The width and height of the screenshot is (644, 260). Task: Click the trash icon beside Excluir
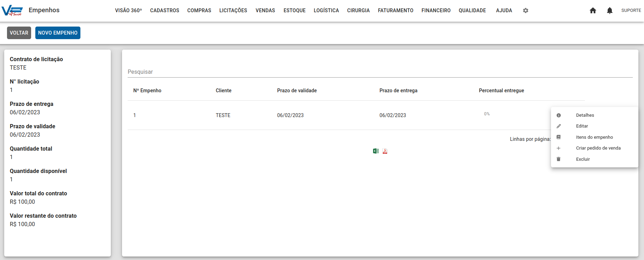559,159
